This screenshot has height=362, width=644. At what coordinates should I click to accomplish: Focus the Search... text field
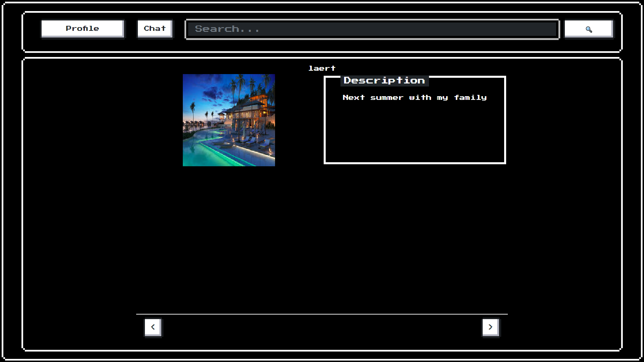[372, 29]
